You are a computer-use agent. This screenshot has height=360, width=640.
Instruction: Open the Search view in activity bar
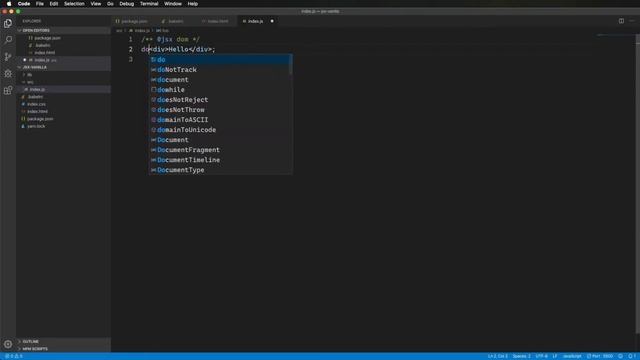click(8, 40)
